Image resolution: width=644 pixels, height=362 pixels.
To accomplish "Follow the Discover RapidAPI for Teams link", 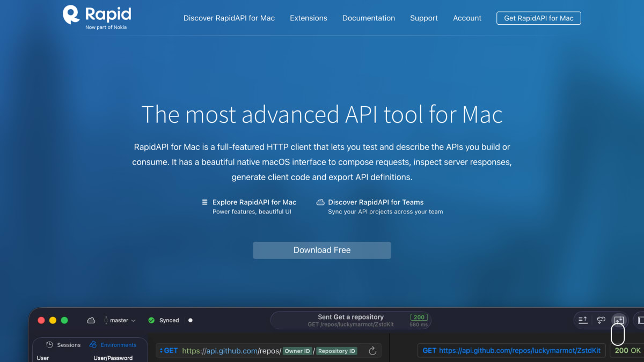I will click(376, 202).
